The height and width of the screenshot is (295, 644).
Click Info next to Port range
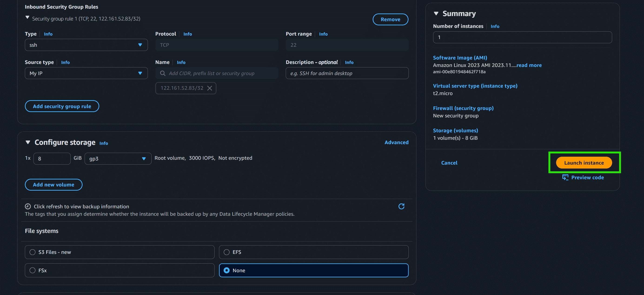[x=323, y=34]
